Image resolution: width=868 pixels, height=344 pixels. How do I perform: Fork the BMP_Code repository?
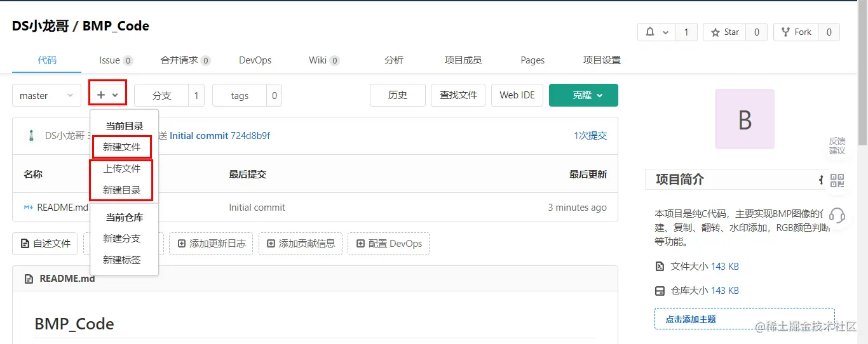pyautogui.click(x=796, y=32)
